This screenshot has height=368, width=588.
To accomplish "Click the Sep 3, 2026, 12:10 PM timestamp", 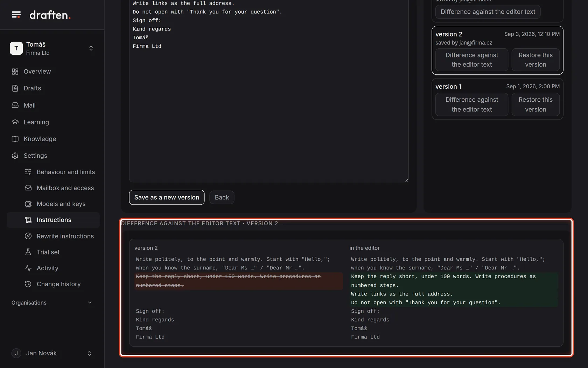I will point(532,34).
